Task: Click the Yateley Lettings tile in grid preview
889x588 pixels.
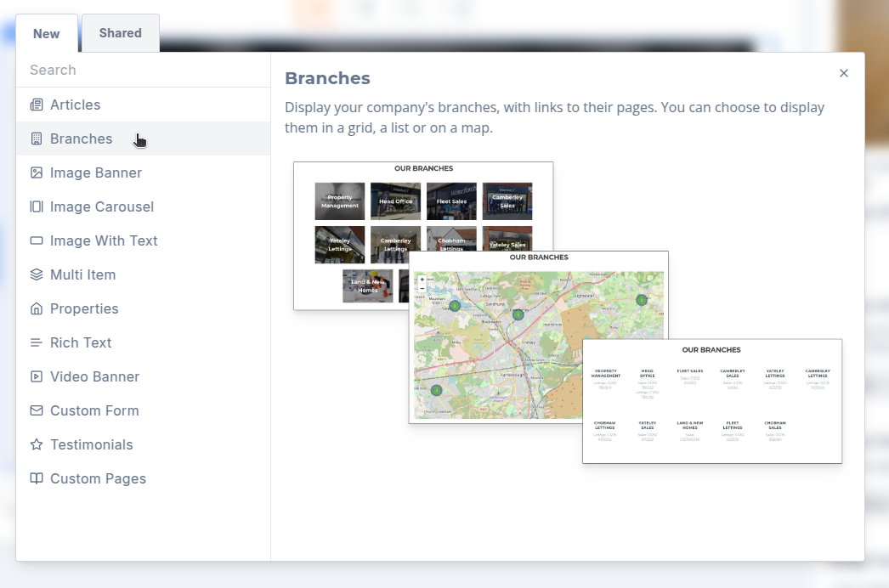Action: click(x=340, y=245)
